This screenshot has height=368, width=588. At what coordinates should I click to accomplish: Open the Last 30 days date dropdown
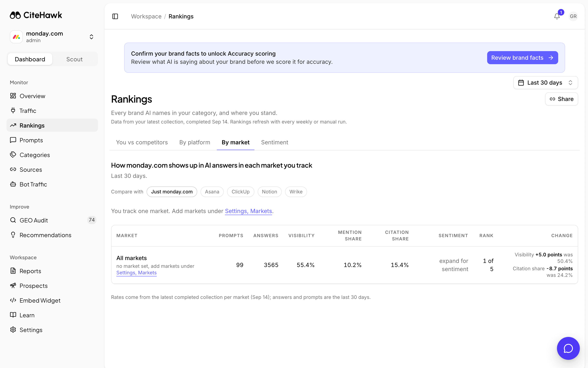[x=546, y=83]
